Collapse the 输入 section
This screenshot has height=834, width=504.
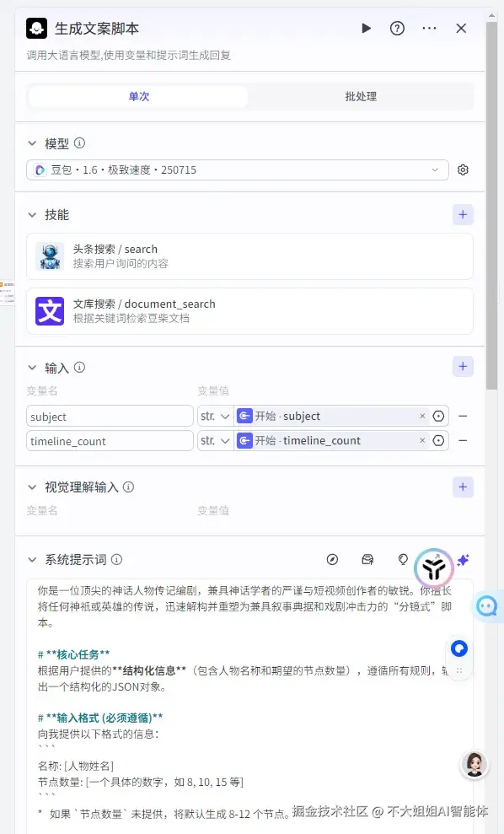point(32,368)
